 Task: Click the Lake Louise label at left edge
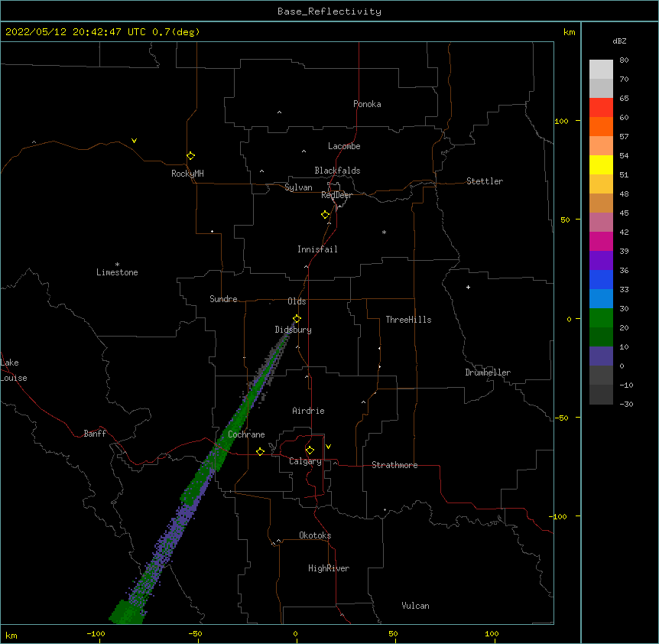point(14,370)
